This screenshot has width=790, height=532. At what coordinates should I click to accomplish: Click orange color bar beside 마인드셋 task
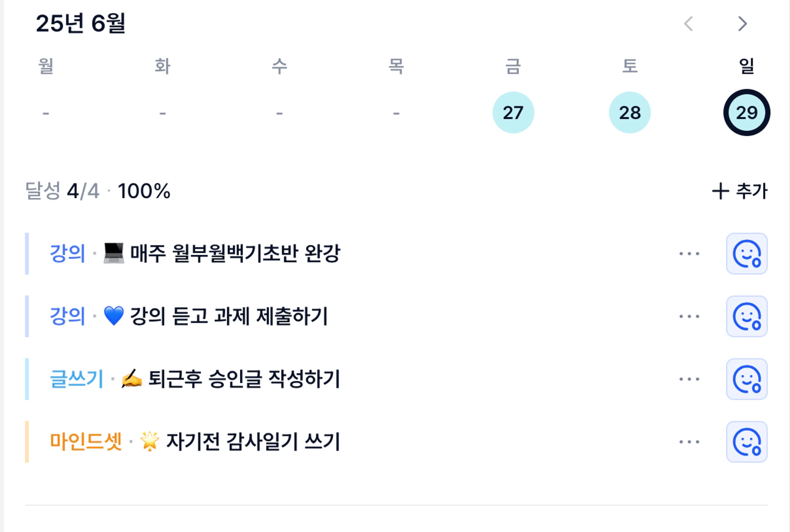[27, 442]
